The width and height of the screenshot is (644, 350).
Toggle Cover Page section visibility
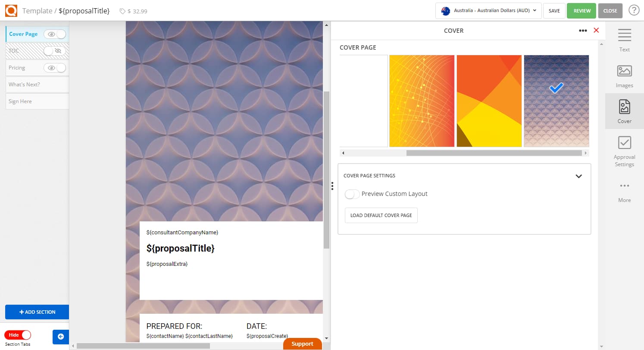(55, 34)
